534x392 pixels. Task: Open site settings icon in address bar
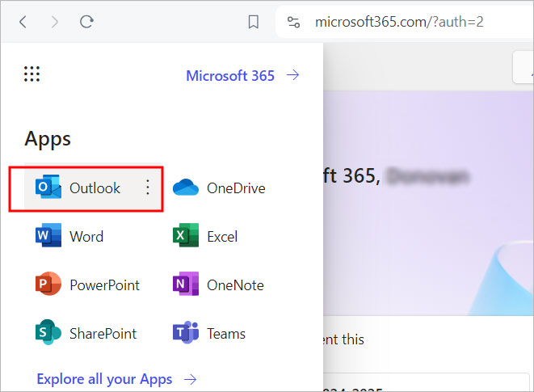pyautogui.click(x=293, y=22)
